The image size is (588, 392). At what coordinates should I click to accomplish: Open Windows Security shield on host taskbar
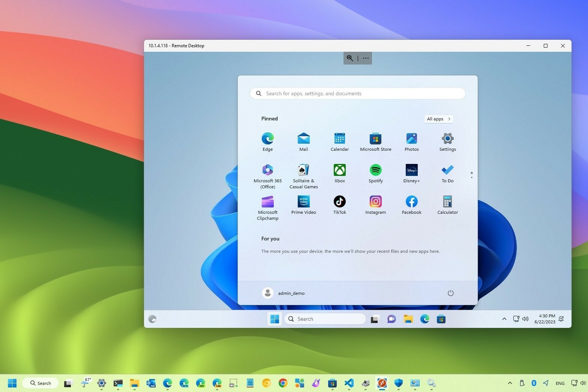(x=398, y=383)
